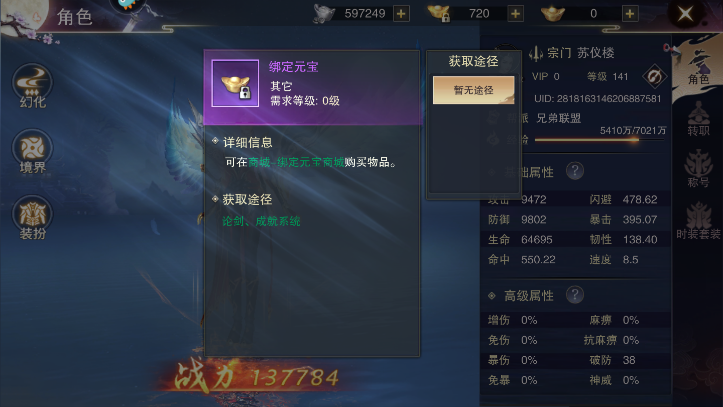Switch to the 角色 side tab
The image size is (723, 407).
[698, 69]
